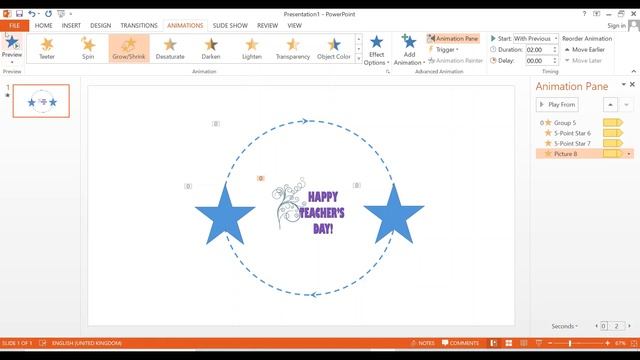Click Play From in Animation Pane
640x360 pixels.
pos(557,105)
